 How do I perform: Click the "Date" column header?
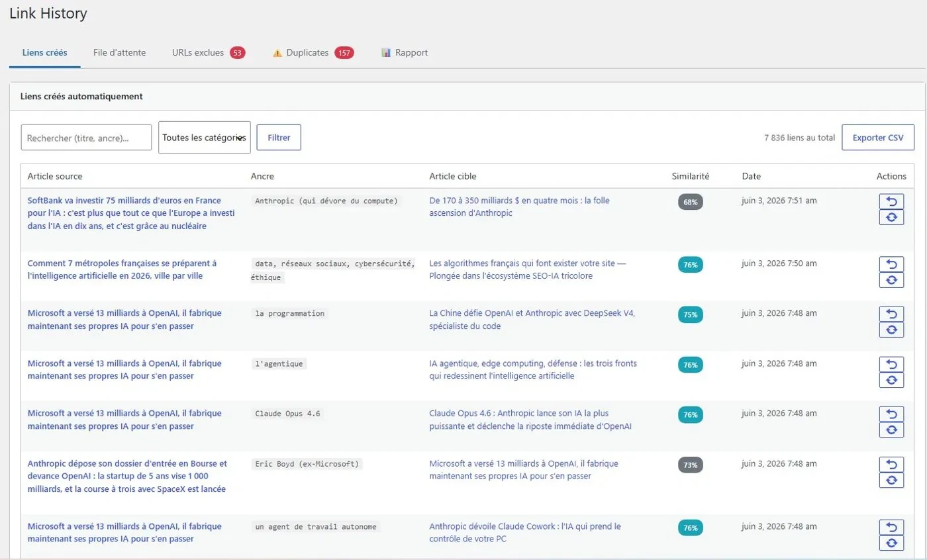pyautogui.click(x=752, y=176)
